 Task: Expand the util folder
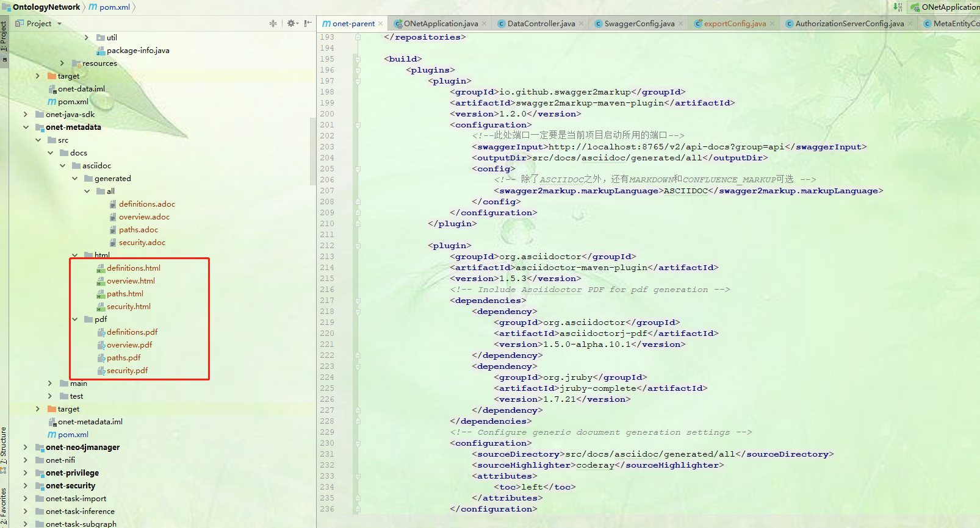coord(87,38)
